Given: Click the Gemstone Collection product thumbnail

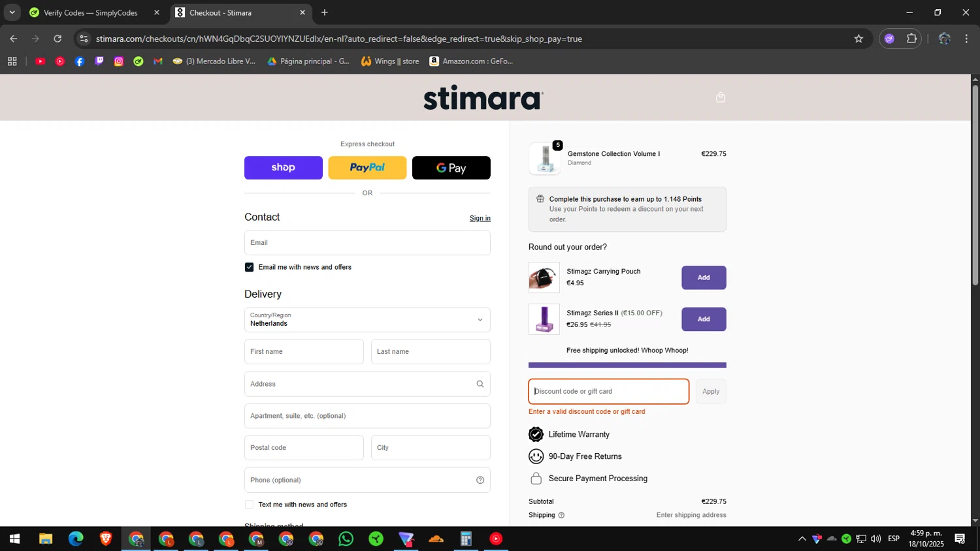Looking at the screenshot, I should (x=545, y=159).
